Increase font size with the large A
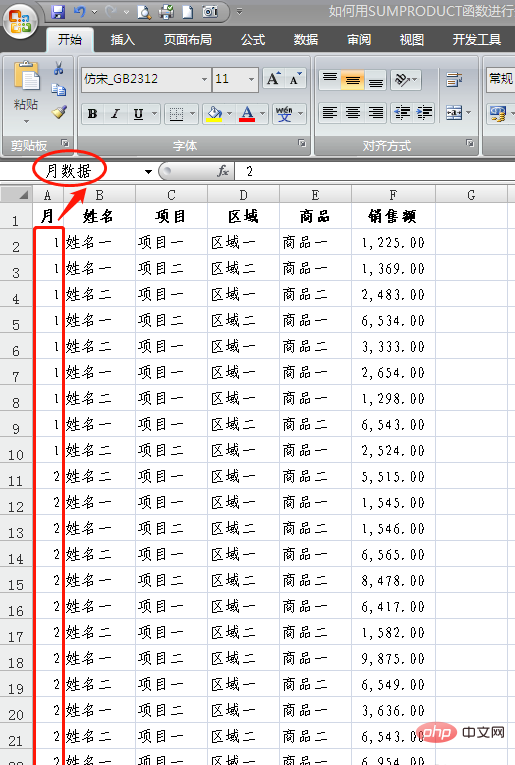This screenshot has height=765, width=515. [273, 79]
